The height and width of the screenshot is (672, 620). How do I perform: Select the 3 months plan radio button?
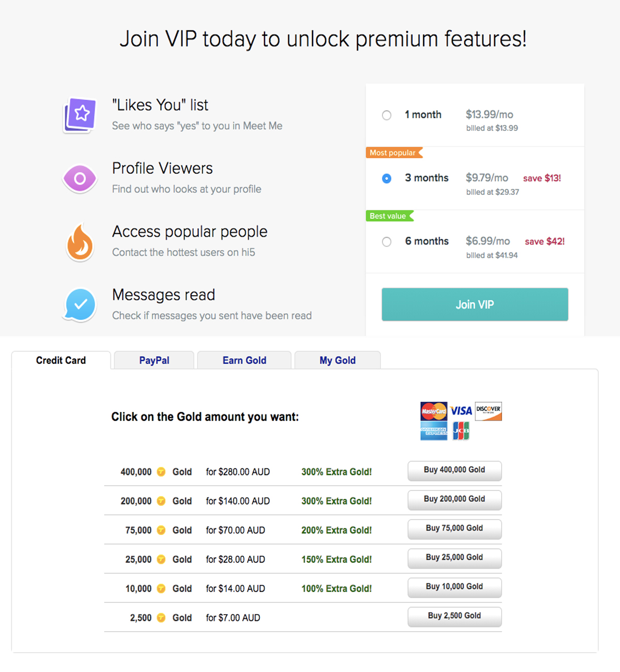click(386, 179)
